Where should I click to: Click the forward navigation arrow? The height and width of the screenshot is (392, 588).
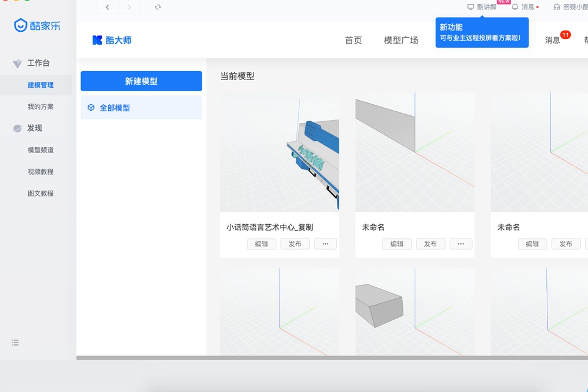129,7
